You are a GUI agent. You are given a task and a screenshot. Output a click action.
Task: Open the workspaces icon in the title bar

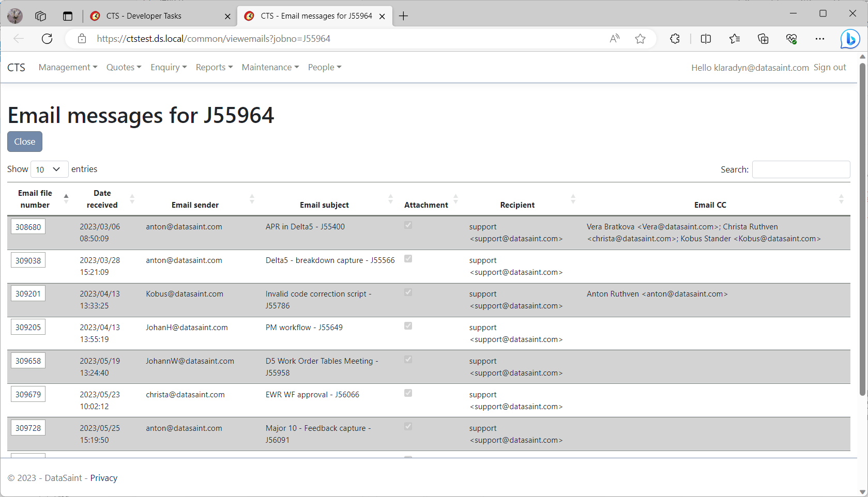tap(41, 16)
